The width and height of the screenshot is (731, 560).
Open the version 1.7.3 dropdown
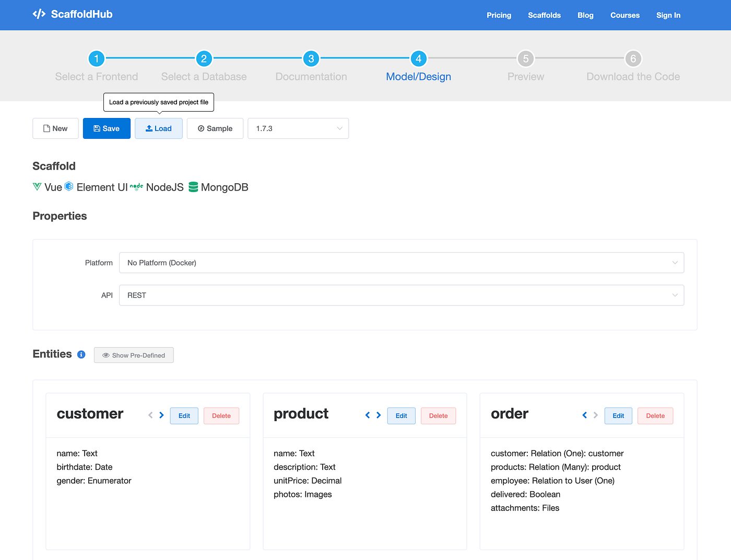click(x=298, y=128)
